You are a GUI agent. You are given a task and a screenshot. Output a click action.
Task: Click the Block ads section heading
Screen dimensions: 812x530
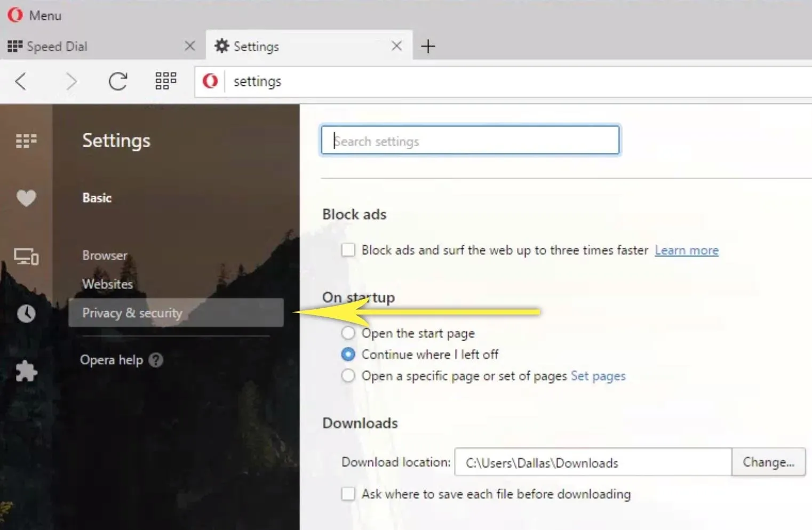tap(354, 214)
